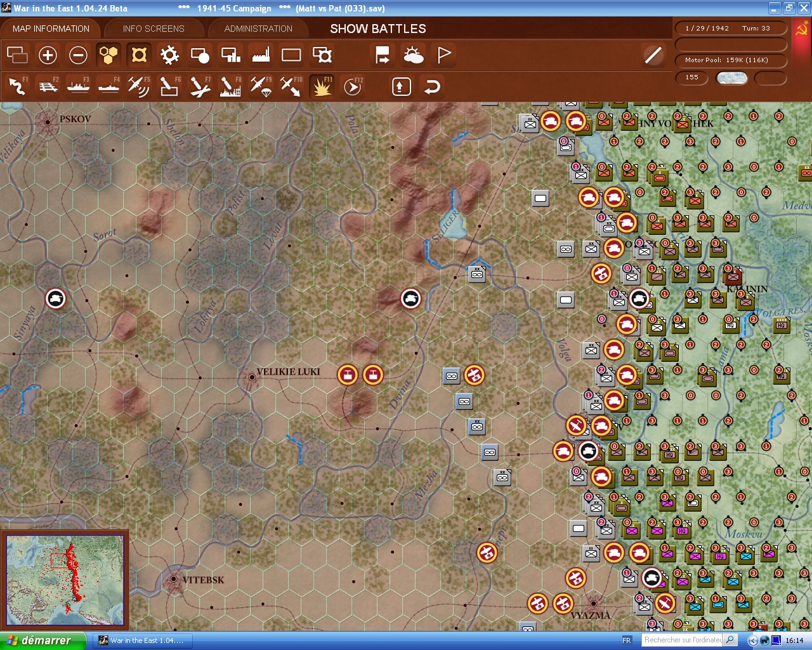Click the date and turn display
Viewport: 812px width, 650px height.
730,28
